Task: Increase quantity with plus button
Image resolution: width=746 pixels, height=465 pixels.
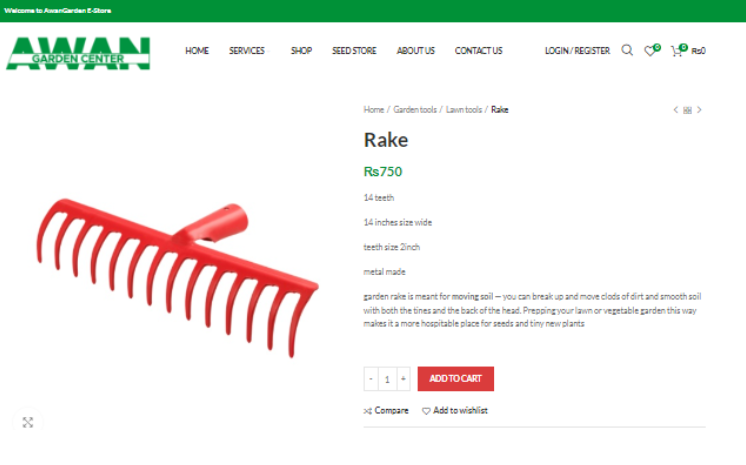Action: coord(403,379)
